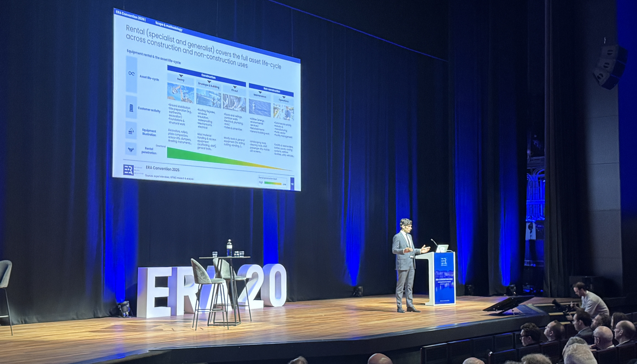The height and width of the screenshot is (364, 637).
Task: Click the "Maintenance" column heading
Action: 260,96
